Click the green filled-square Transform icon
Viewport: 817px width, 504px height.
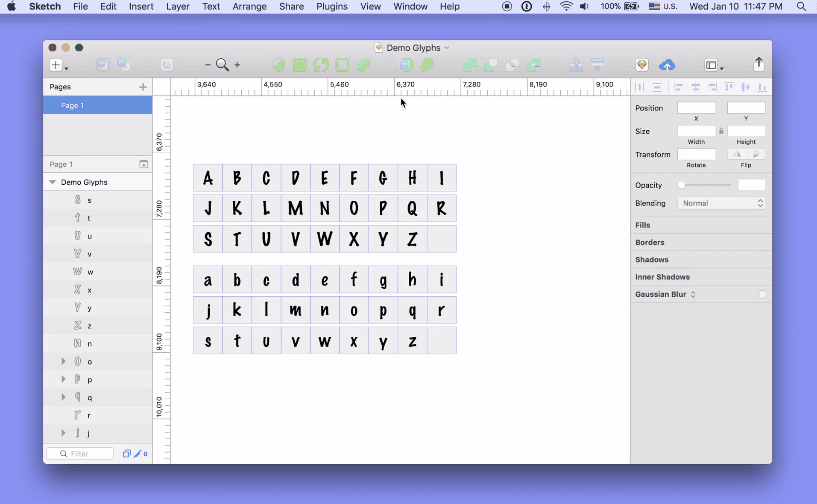click(300, 65)
